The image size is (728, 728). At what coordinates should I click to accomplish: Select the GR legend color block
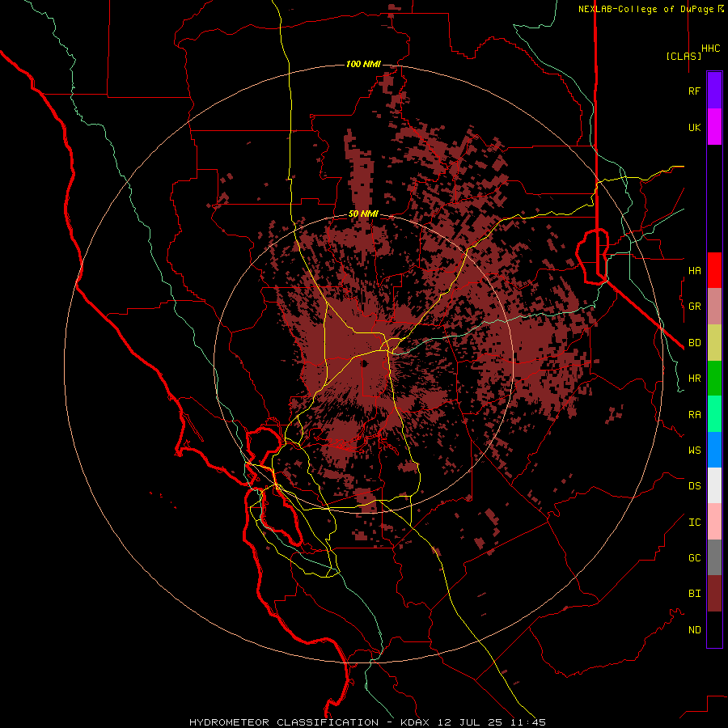tap(714, 307)
